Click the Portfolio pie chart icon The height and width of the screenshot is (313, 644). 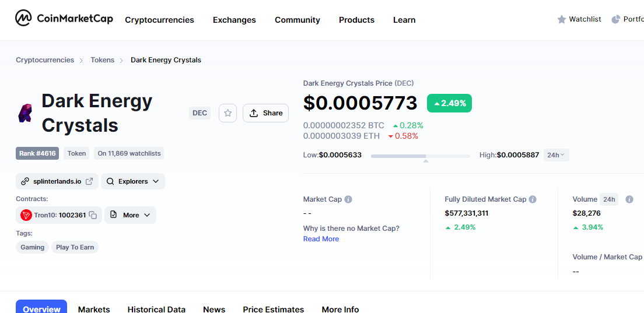[615, 19]
